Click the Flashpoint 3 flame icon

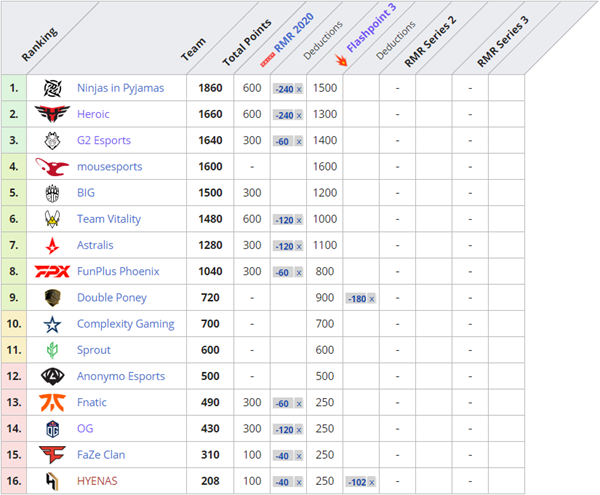341,61
